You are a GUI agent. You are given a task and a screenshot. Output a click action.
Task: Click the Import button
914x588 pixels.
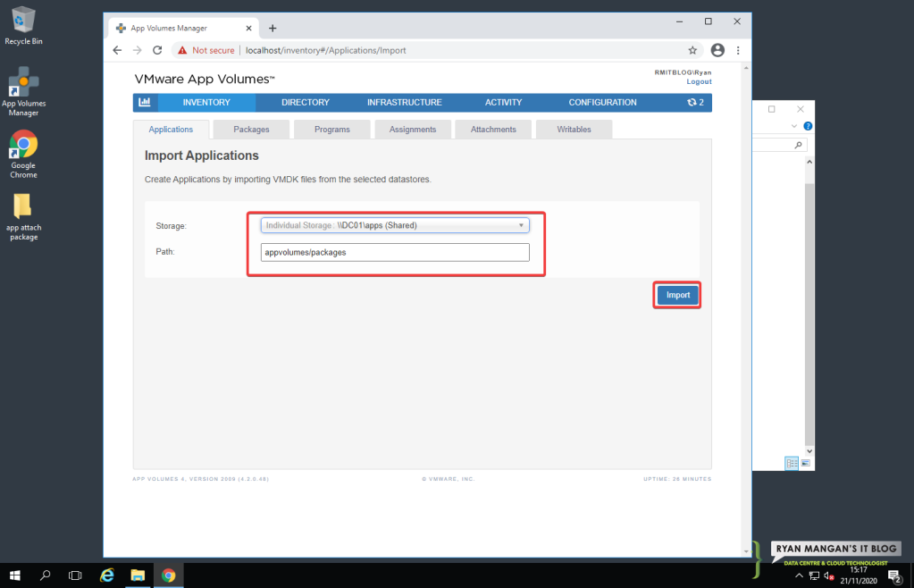[677, 295]
